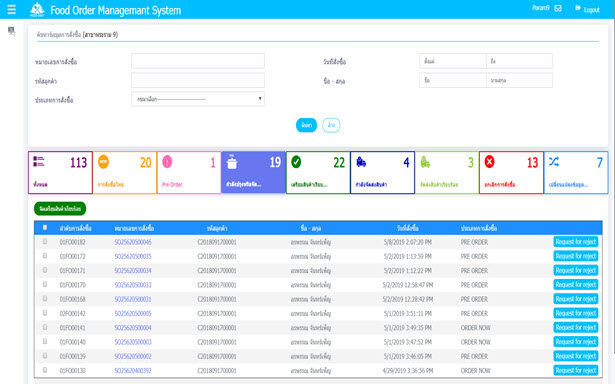Open order link SO2562050002
Viewport: 615px width, 384px height.
[x=133, y=357]
